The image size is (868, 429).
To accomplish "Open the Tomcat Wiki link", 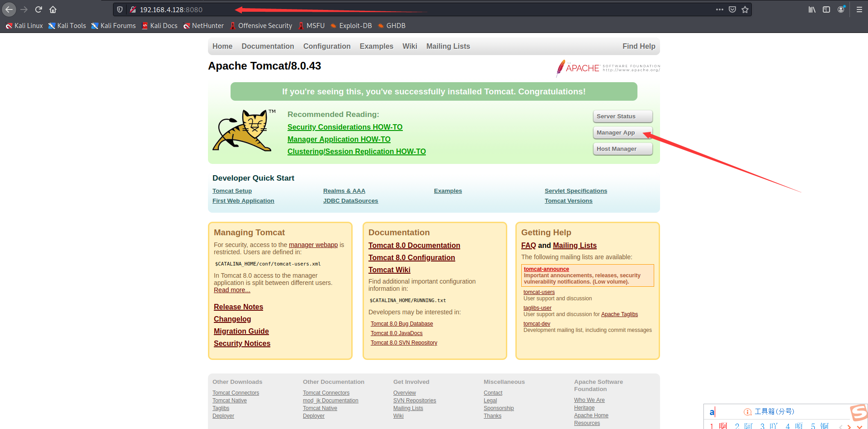I will pos(389,270).
